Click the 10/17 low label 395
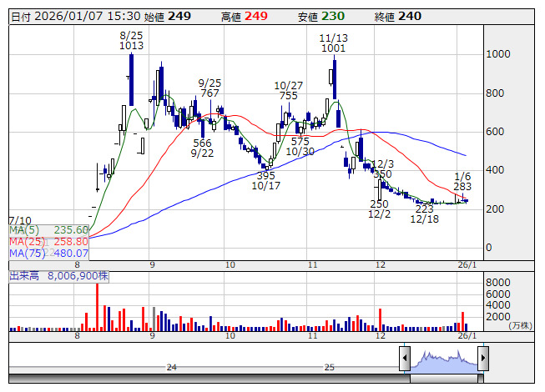The width and height of the screenshot is (545, 392). (x=265, y=176)
